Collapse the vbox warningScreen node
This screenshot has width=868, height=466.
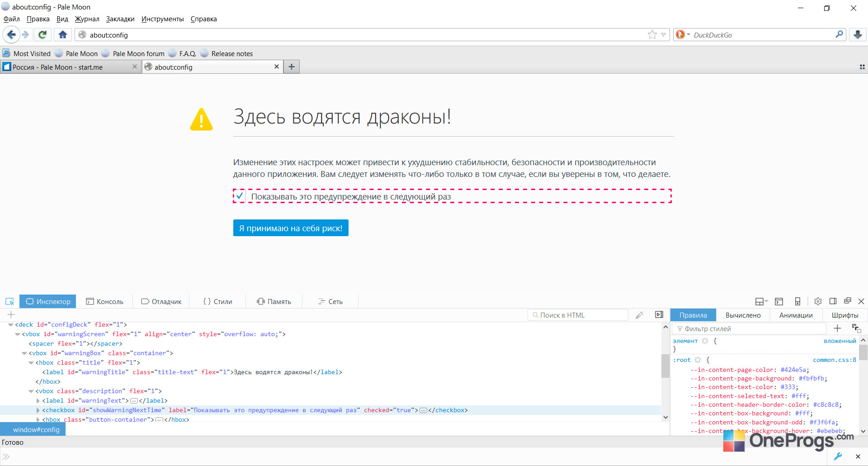click(17, 334)
